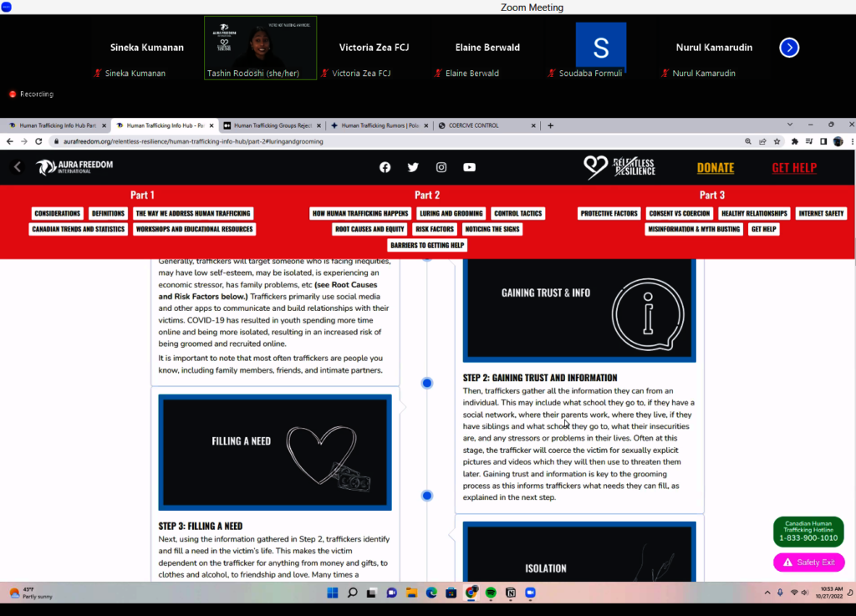Open Chrome's three-dot menu
The width and height of the screenshot is (856, 616).
click(x=852, y=141)
